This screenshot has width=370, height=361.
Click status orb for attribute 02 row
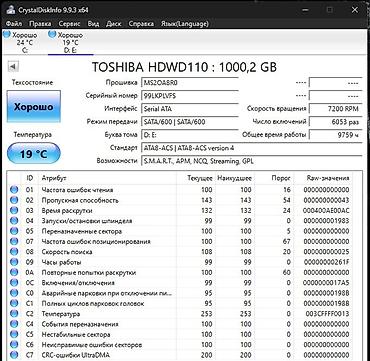coord(14,200)
